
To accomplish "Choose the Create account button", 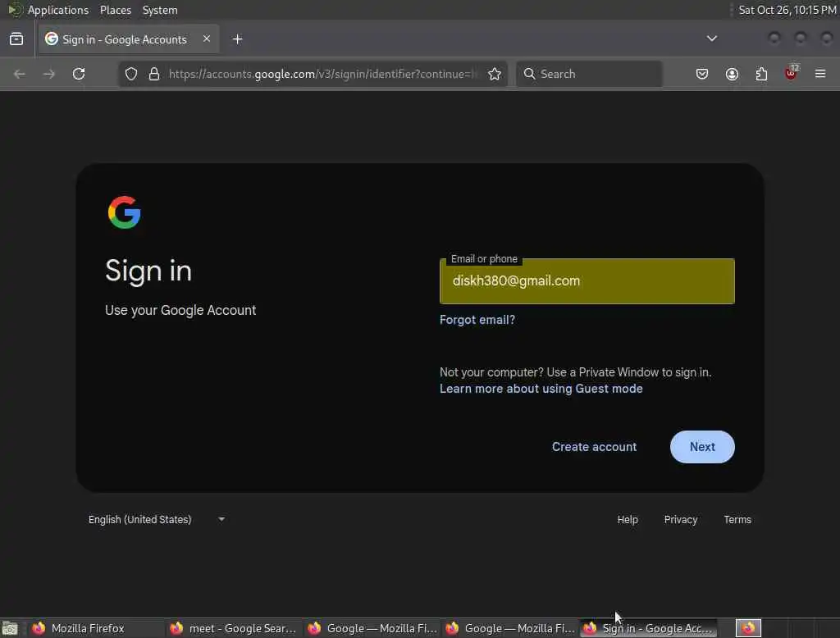I will (x=594, y=447).
